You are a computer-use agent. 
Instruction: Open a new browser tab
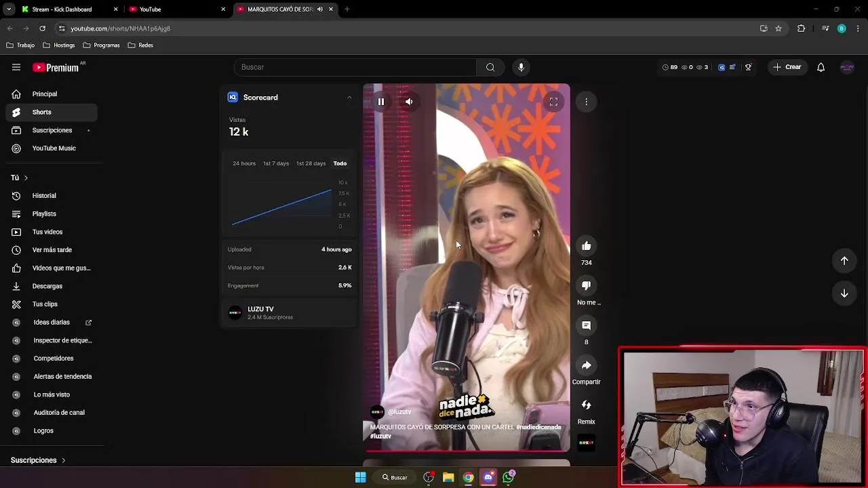click(347, 9)
